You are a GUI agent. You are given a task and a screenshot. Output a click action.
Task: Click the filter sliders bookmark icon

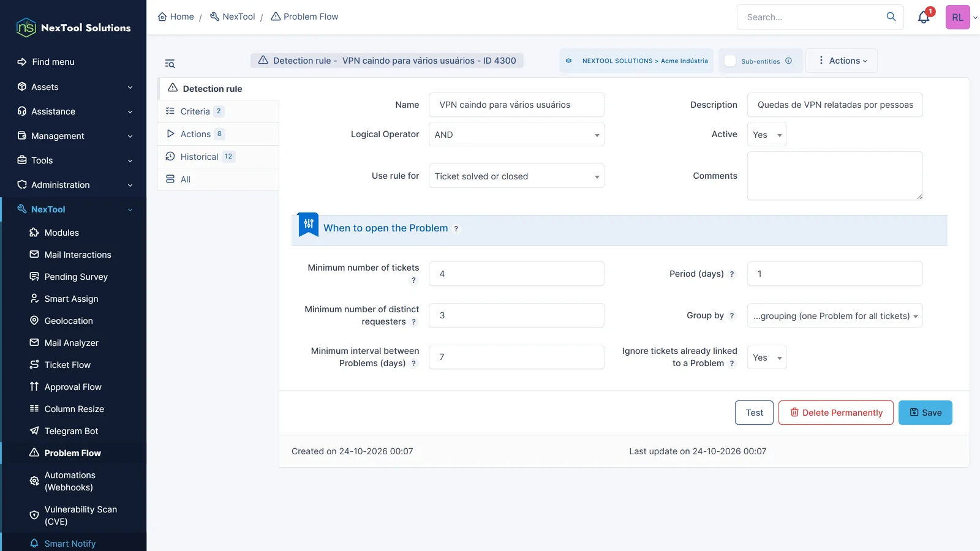(308, 224)
